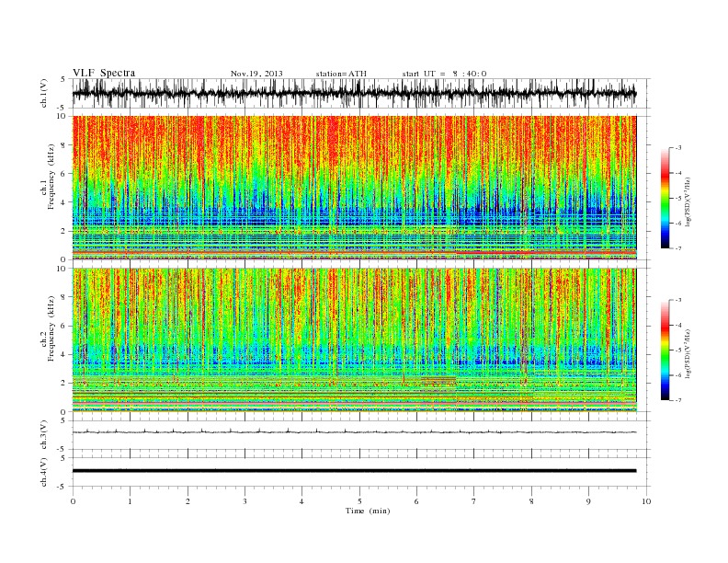Click the '8' kHz tick on ch.1 spectrogram
This screenshot has height=563, width=728.
pyautogui.click(x=64, y=145)
